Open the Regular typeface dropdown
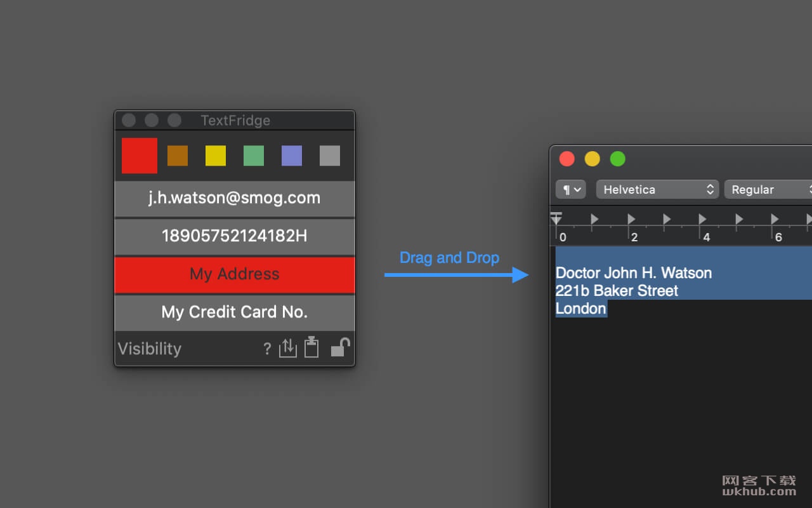Screen dimensions: 812x508 click(769, 189)
